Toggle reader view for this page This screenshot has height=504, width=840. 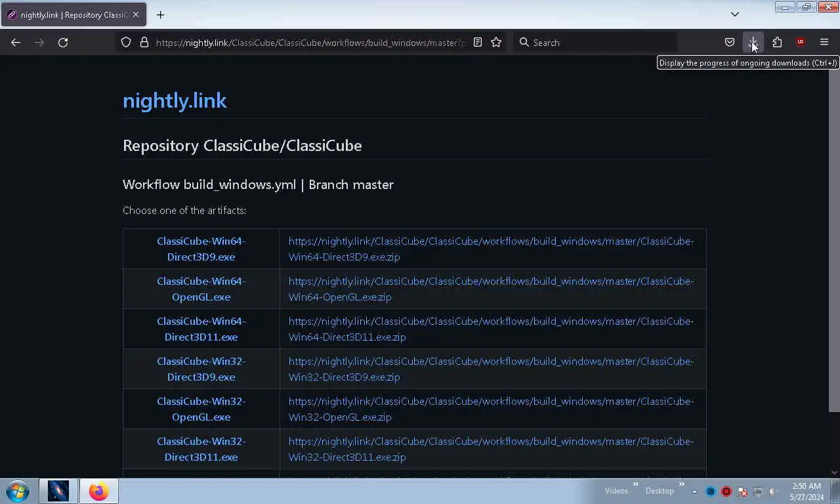coord(478,43)
